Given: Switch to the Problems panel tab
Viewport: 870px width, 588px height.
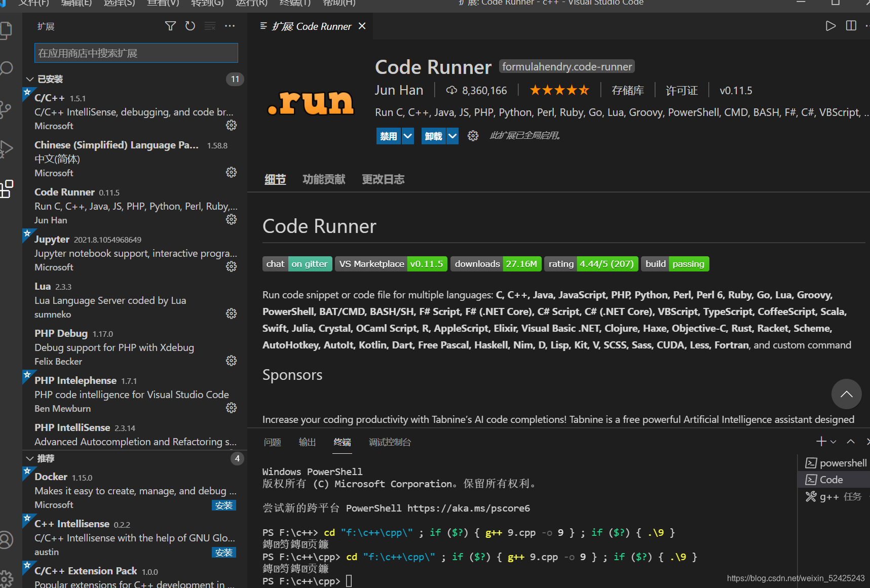Looking at the screenshot, I should (272, 442).
